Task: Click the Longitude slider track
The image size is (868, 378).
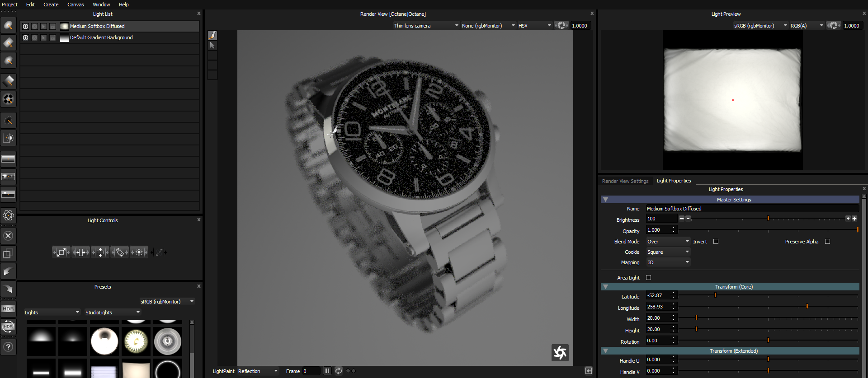Action: pyautogui.click(x=768, y=307)
